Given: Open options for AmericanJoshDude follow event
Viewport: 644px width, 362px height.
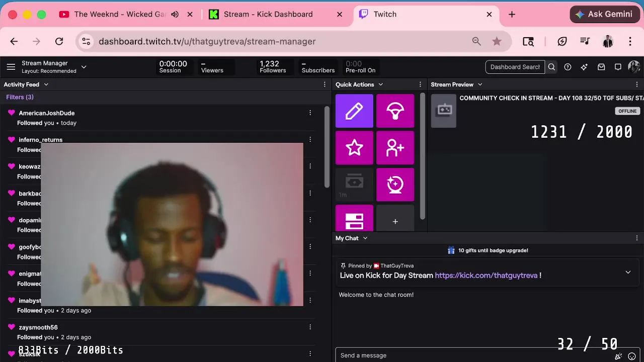Looking at the screenshot, I should click(x=310, y=113).
